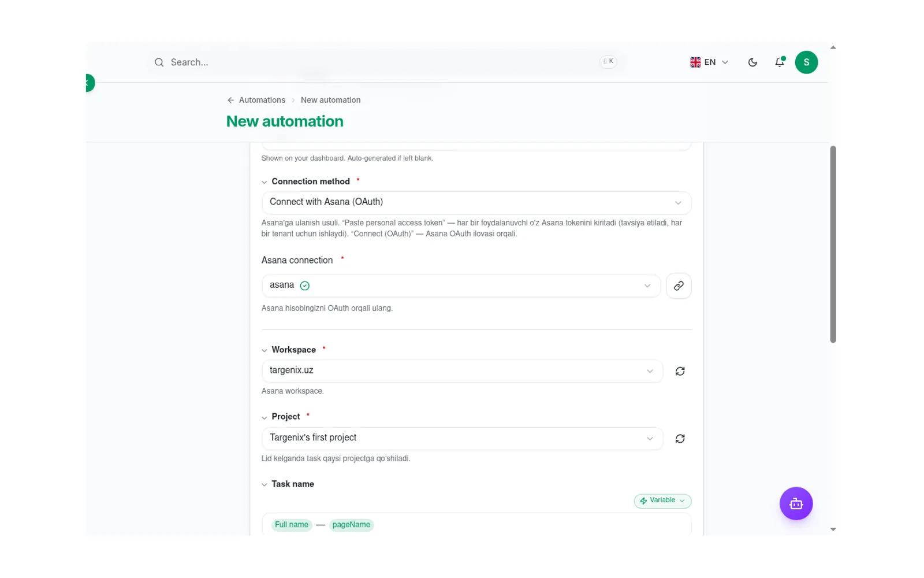Expand the green sidebar toggle
Image resolution: width=924 pixels, height=578 pixels.
88,83
